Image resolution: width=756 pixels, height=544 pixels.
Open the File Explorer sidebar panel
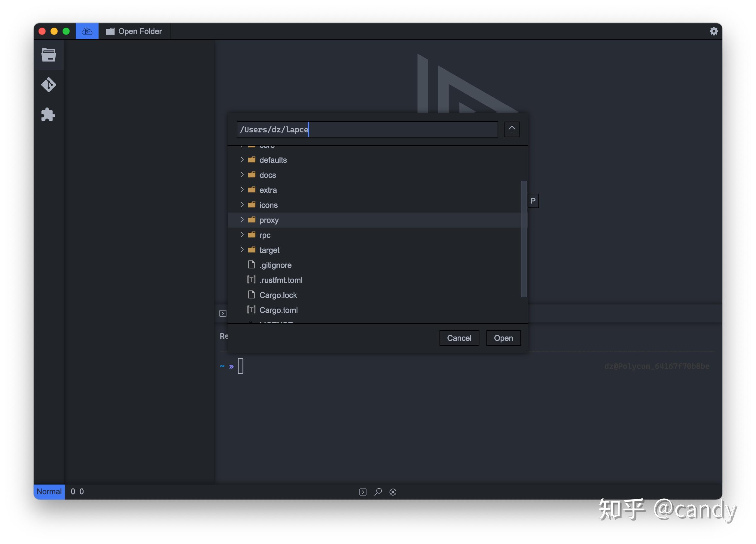[x=49, y=55]
